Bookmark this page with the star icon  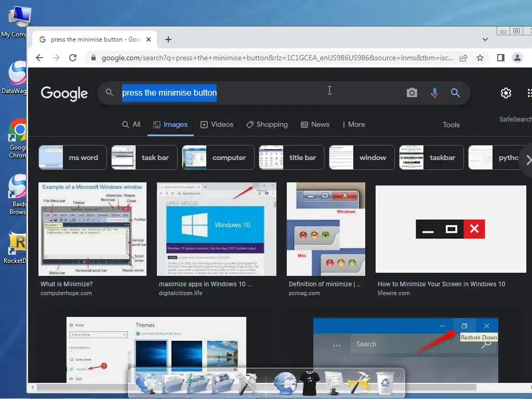(480, 58)
